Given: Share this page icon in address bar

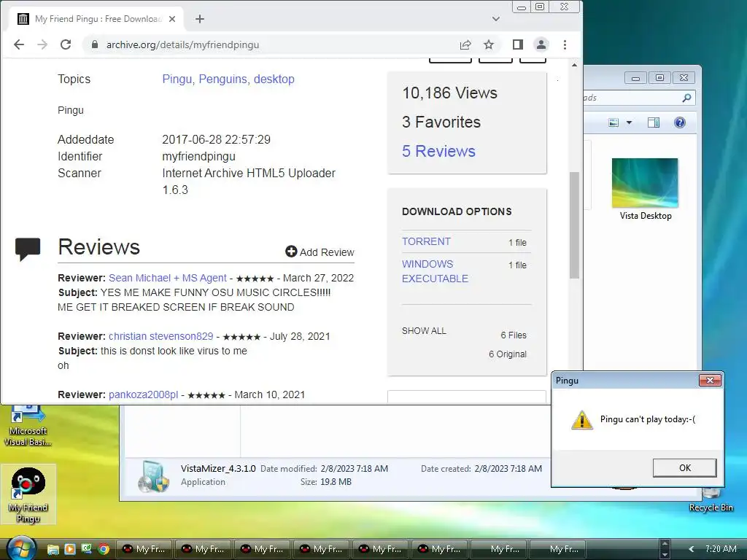Looking at the screenshot, I should 465,44.
